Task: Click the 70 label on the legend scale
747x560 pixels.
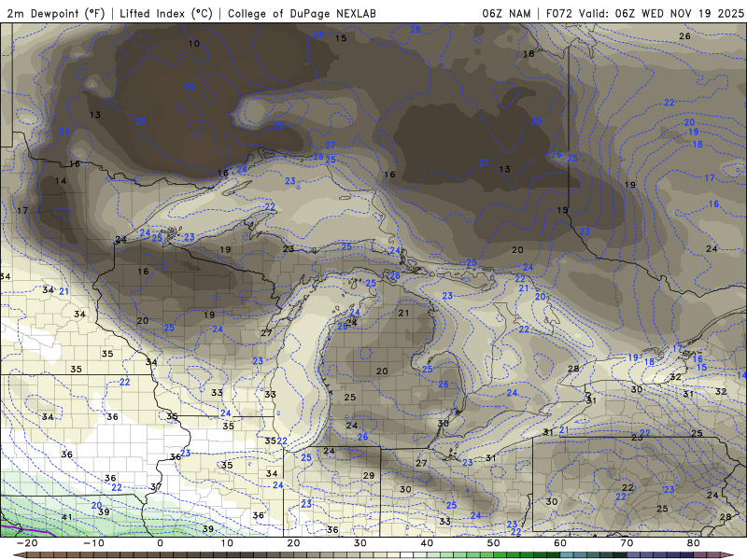Action: [x=627, y=543]
